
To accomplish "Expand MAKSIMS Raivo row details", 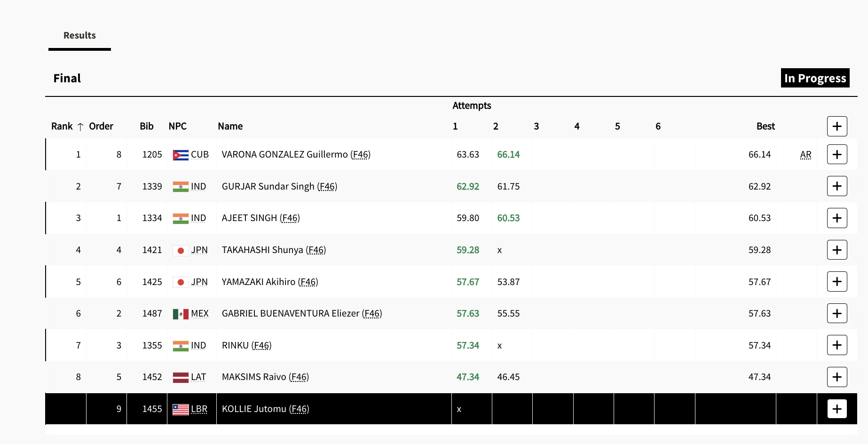I will [836, 377].
